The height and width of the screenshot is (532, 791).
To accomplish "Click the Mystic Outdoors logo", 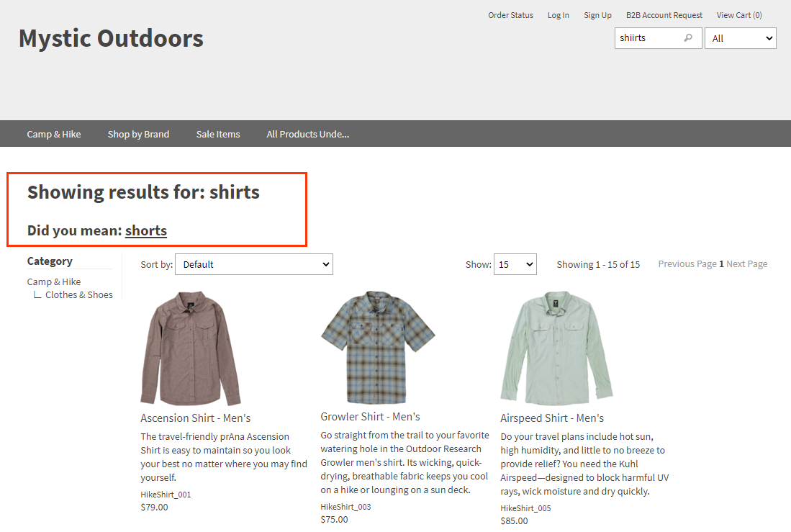I will point(111,38).
